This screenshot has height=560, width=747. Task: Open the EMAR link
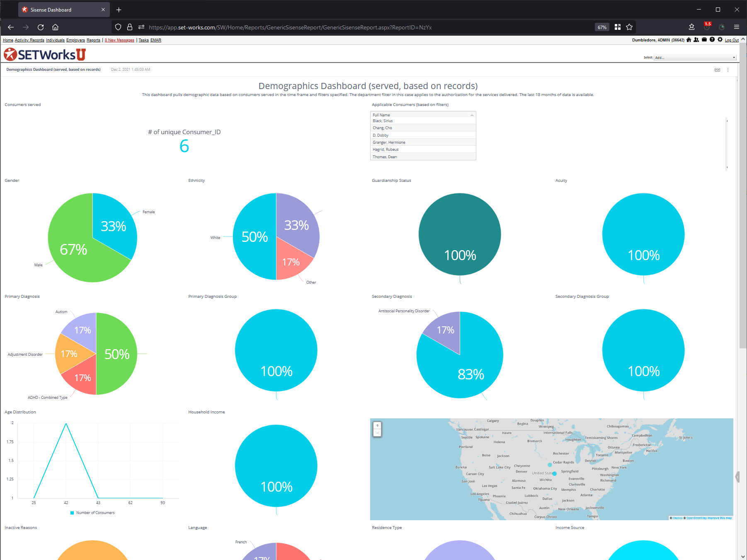(x=156, y=40)
